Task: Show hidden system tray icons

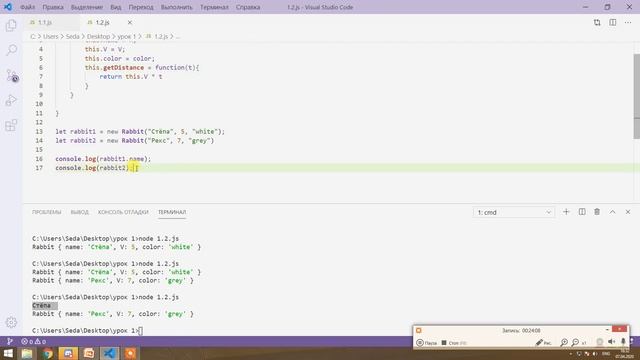Action: tap(571, 353)
